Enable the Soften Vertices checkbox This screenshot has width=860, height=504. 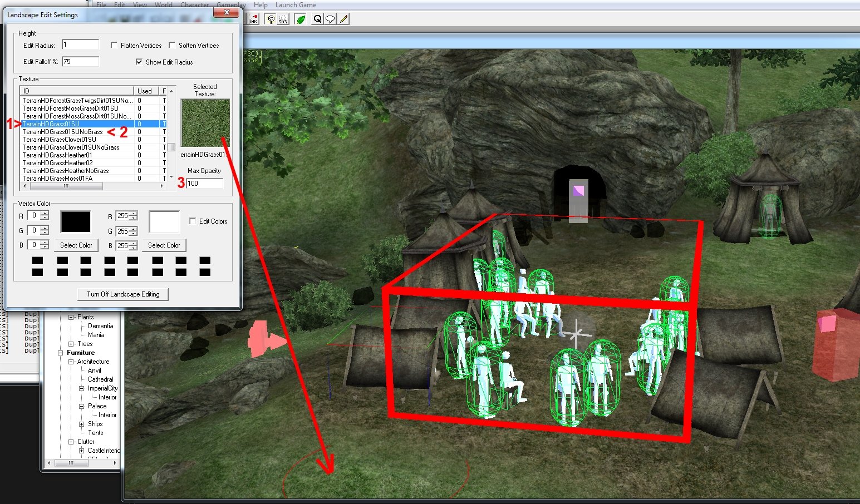[172, 46]
